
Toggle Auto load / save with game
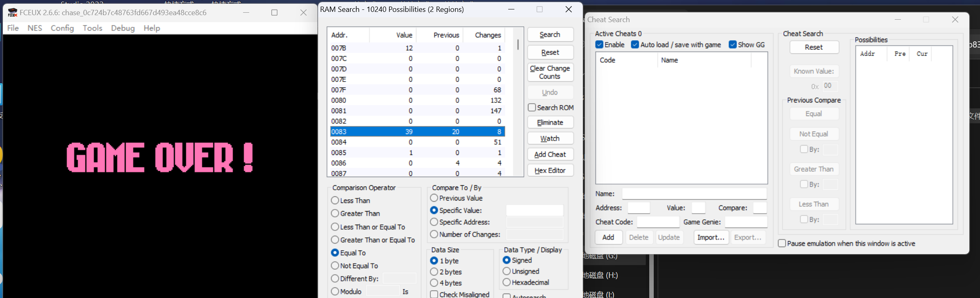pyautogui.click(x=676, y=45)
